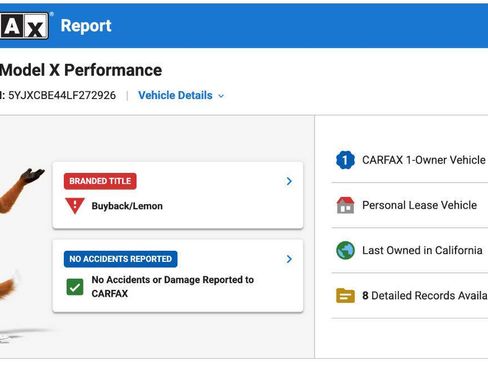Click the Buyback/Lemon text
Screen dimensions: 488x366
(127, 206)
